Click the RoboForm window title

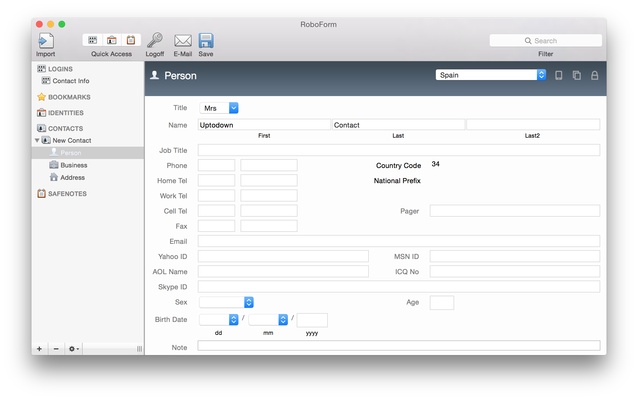319,24
